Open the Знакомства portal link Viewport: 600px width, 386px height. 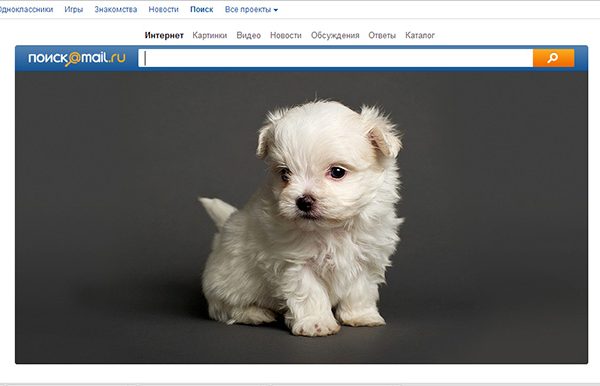116,10
